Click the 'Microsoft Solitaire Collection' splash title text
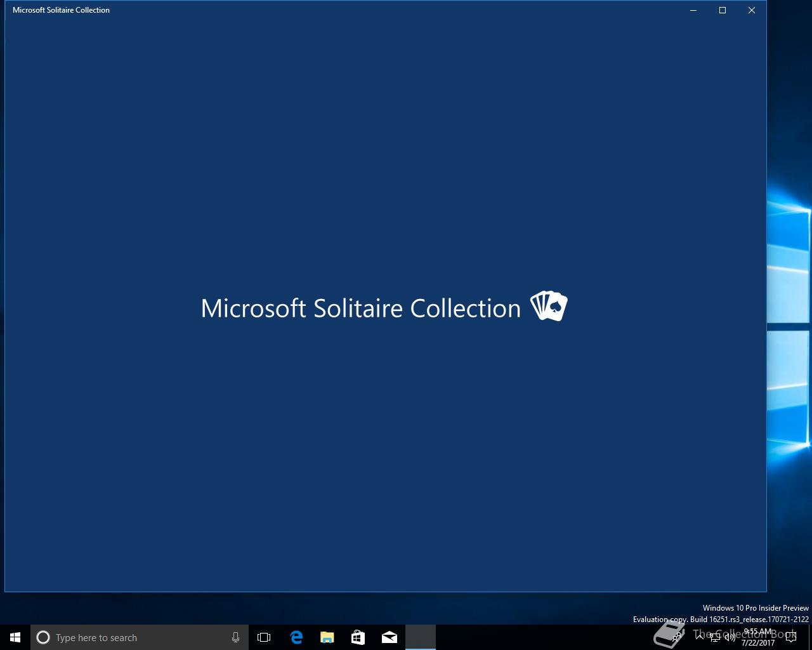 (360, 308)
